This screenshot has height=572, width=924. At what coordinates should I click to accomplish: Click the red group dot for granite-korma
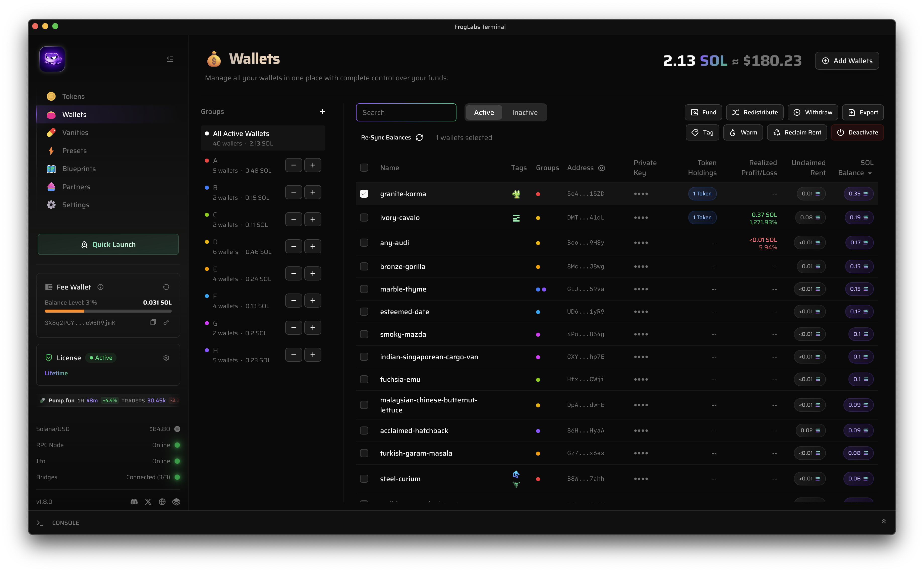(x=538, y=194)
